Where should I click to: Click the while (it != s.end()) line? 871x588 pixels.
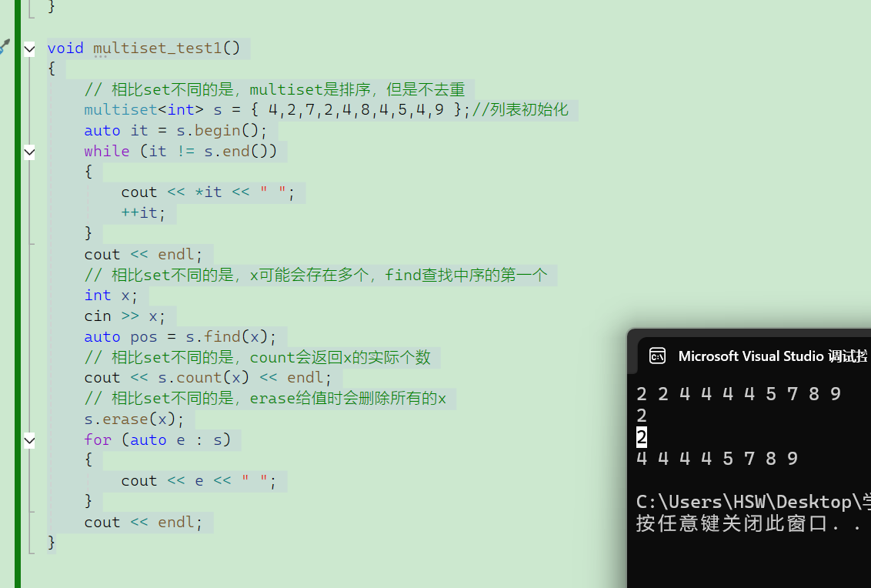point(181,151)
